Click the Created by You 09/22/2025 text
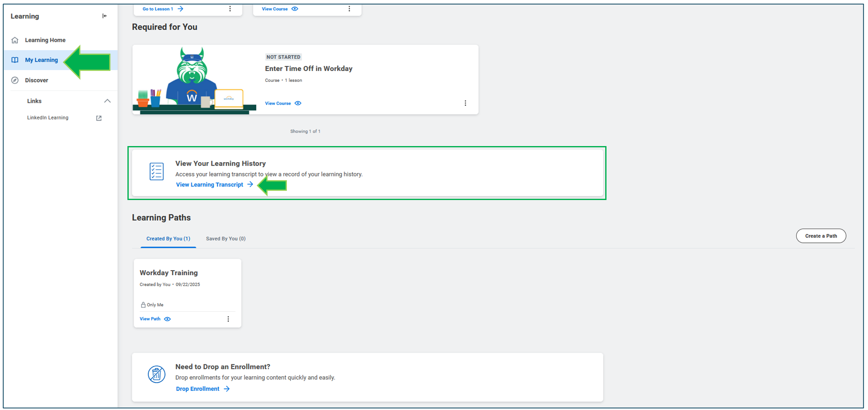This screenshot has height=410, width=868. tap(170, 285)
